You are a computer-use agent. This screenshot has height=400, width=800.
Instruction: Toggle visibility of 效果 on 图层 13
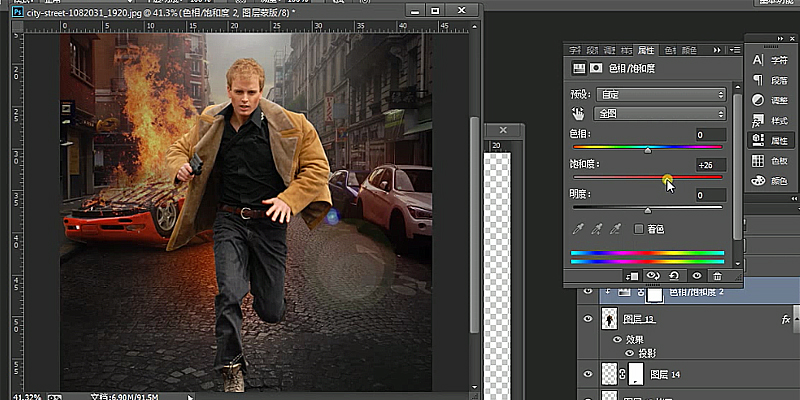click(617, 339)
